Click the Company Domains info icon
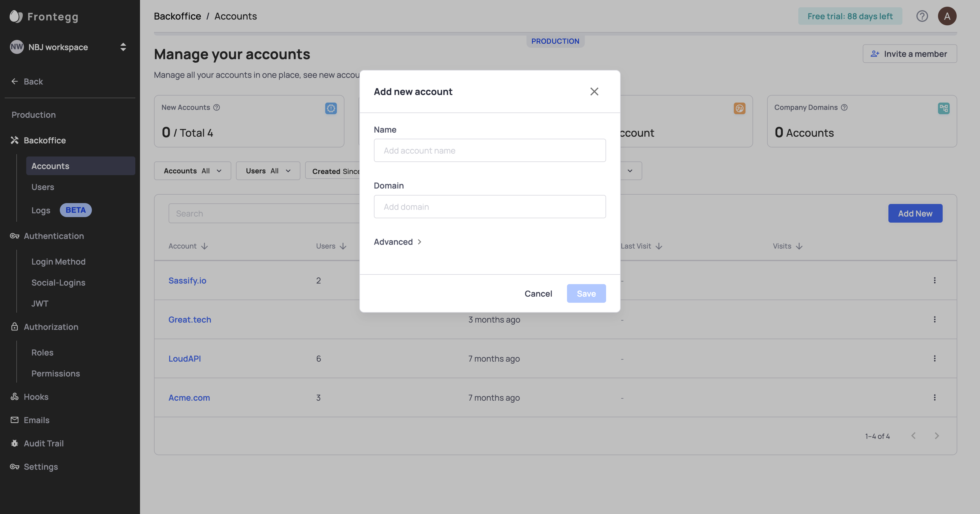The height and width of the screenshot is (514, 980). [x=844, y=108]
